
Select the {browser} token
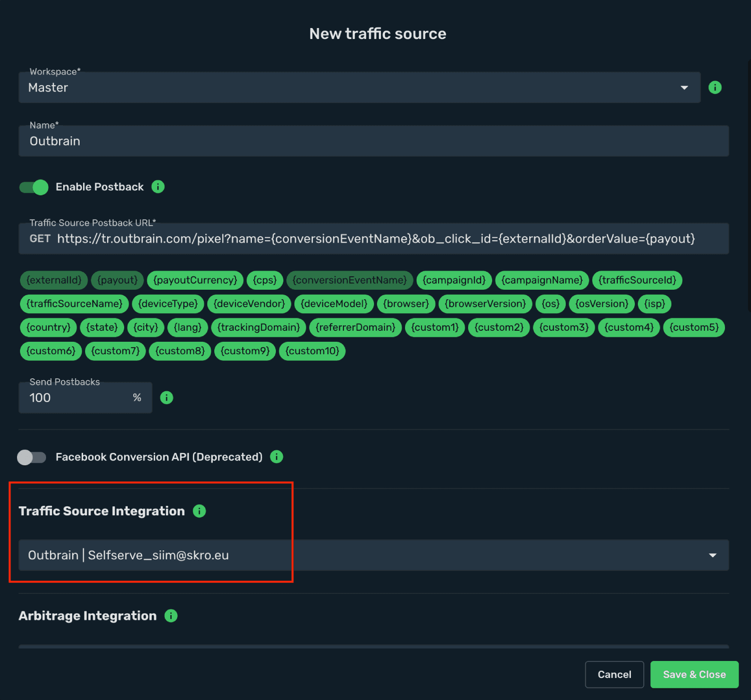(x=406, y=304)
